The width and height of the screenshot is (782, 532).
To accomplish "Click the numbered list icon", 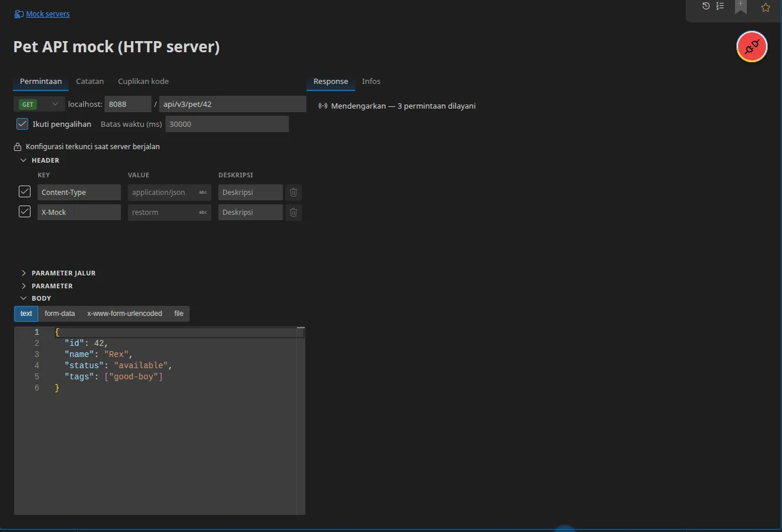I will [x=720, y=6].
